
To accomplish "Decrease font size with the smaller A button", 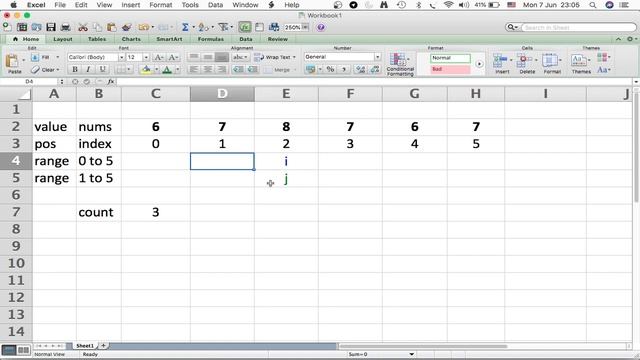I will [173, 57].
